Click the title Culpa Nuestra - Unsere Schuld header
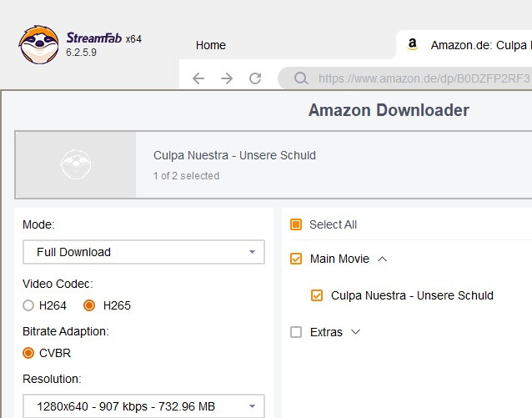 (x=234, y=155)
